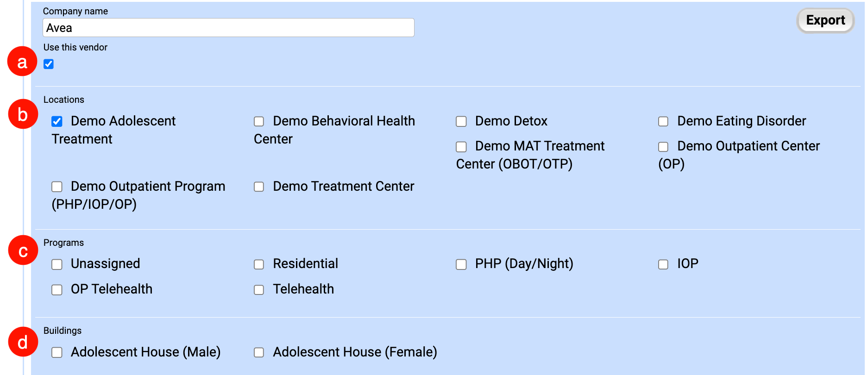The height and width of the screenshot is (375, 868).
Task: Tick the Demo Treatment Center checkbox
Action: tap(259, 187)
